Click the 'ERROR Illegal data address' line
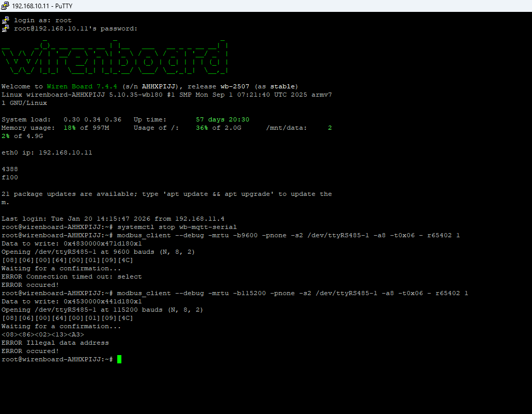 55,343
